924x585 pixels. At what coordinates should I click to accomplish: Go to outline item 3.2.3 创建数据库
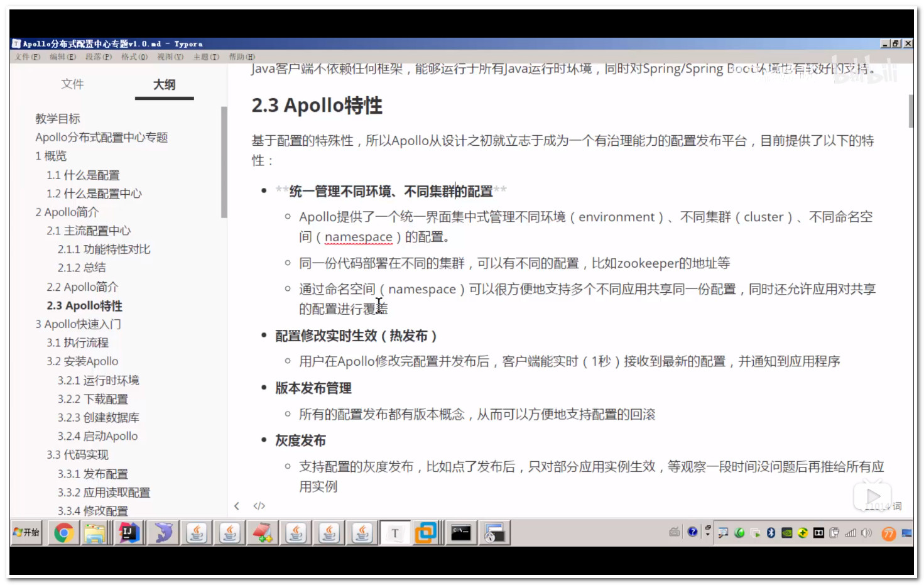[99, 417]
